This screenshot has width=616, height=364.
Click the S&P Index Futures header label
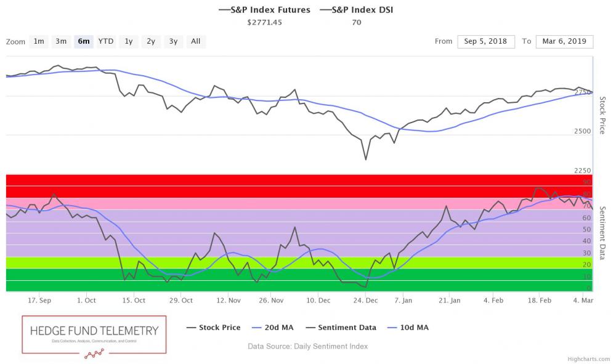265,10
